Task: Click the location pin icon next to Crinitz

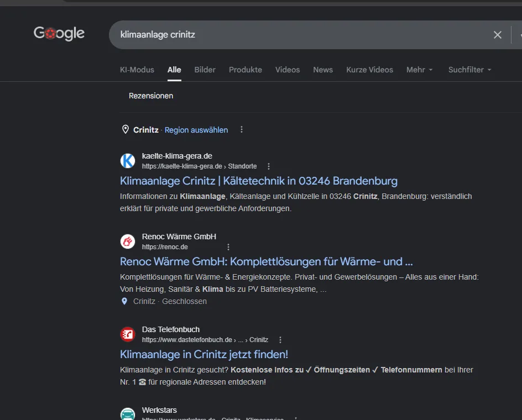Action: [x=125, y=129]
